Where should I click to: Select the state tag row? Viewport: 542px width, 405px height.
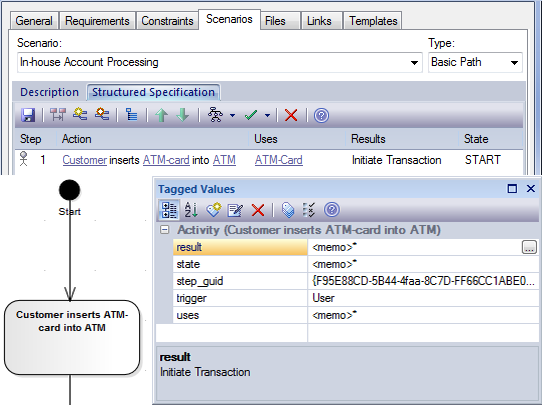point(356,264)
